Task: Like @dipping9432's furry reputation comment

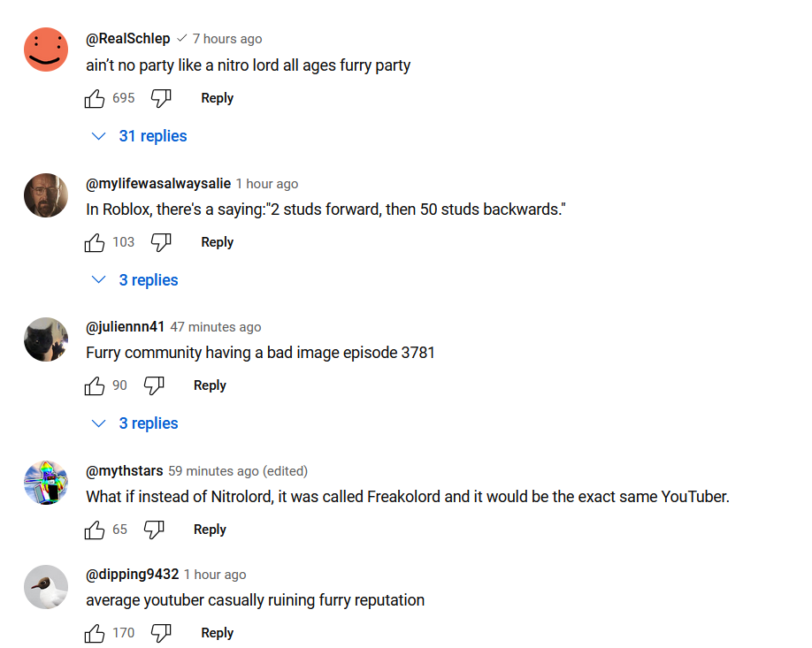Action: 95,633
